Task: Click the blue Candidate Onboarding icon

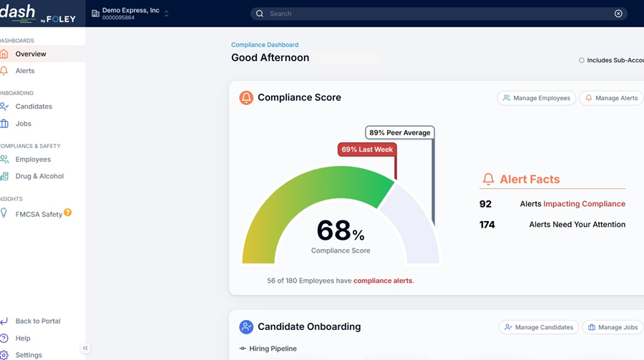Action: coord(246,327)
